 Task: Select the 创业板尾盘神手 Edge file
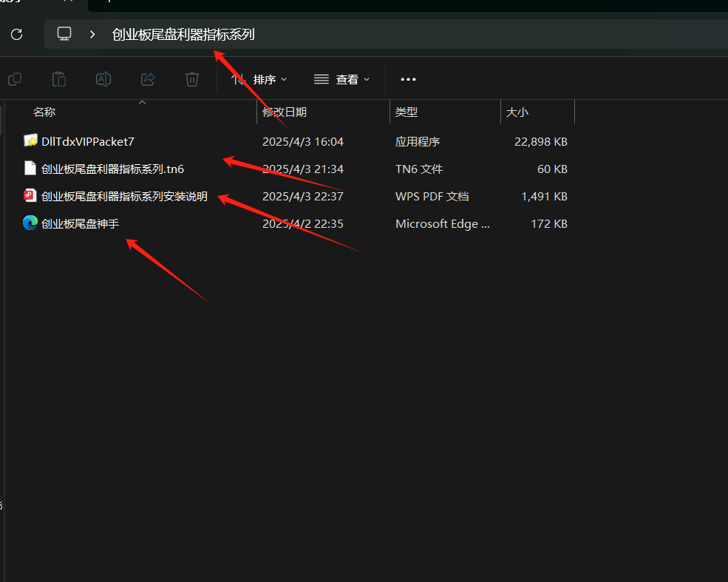pos(80,223)
